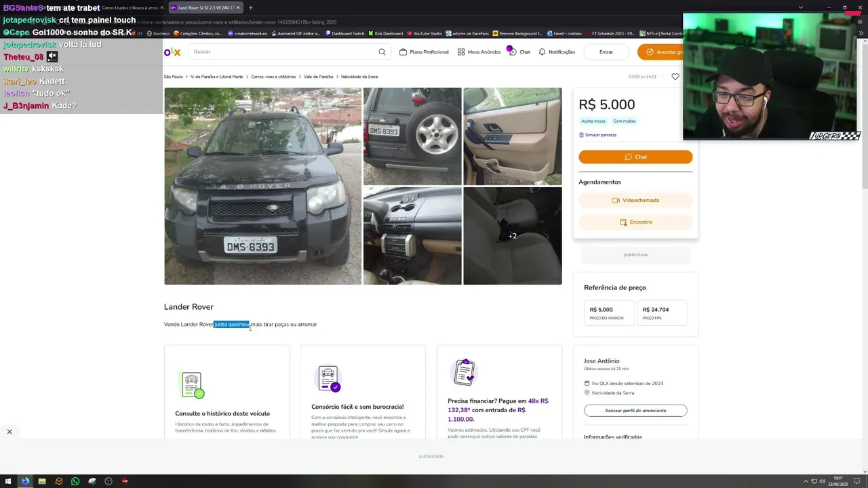Click Acessar perfil do anunciante
Viewport: 868px width, 488px height.
(635, 410)
